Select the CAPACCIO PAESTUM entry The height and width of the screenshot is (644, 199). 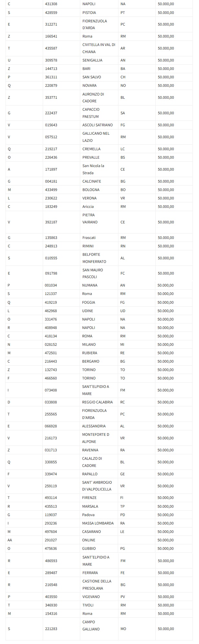pos(91,113)
